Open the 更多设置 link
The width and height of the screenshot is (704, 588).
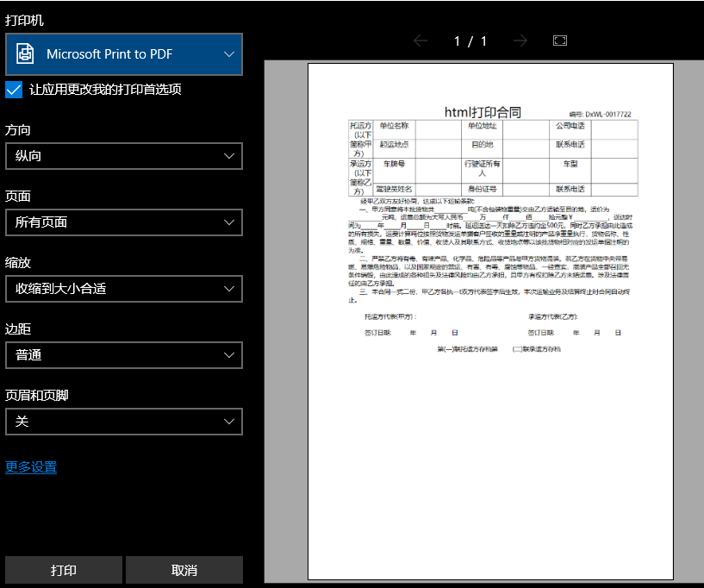pyautogui.click(x=31, y=467)
